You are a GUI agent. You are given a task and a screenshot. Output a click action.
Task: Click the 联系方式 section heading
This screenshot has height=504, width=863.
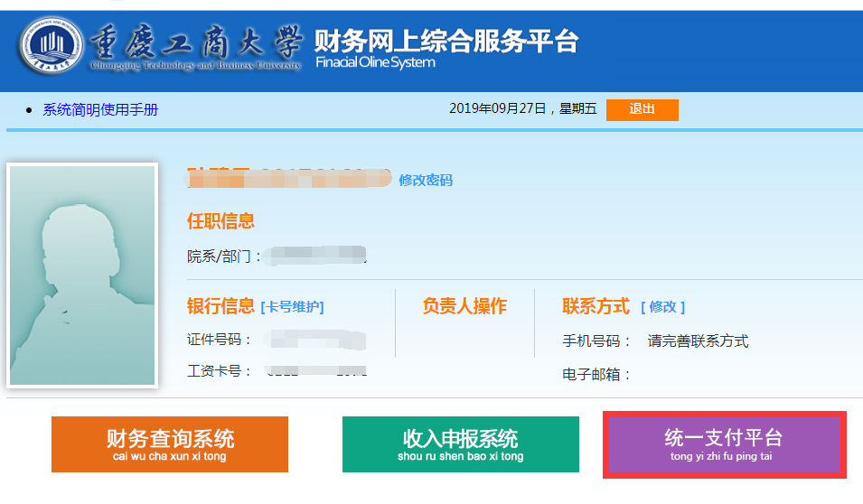coord(596,306)
